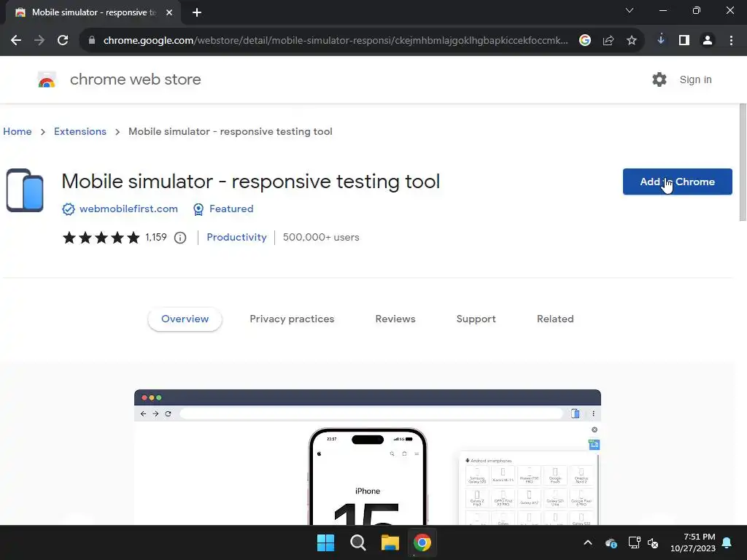
Task: Click the ratings info icon
Action: coord(180,238)
